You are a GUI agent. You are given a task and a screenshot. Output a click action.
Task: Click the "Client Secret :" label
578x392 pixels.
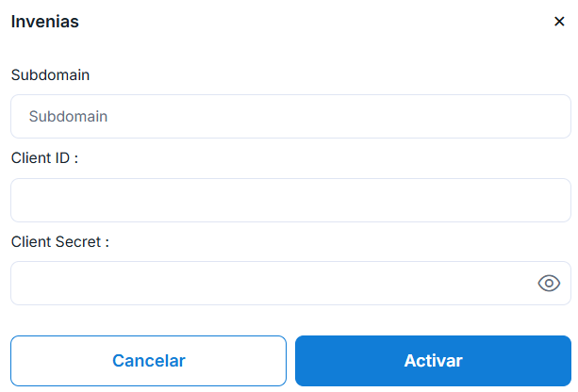coord(60,241)
